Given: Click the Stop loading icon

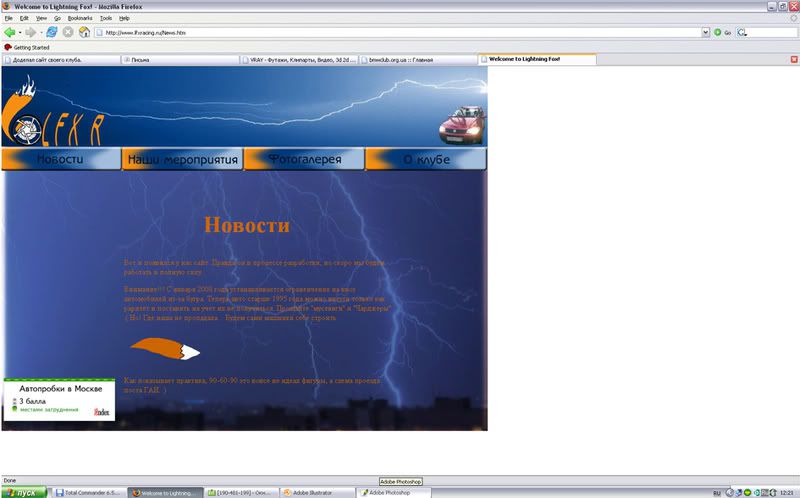Looking at the screenshot, I should click(x=68, y=32).
